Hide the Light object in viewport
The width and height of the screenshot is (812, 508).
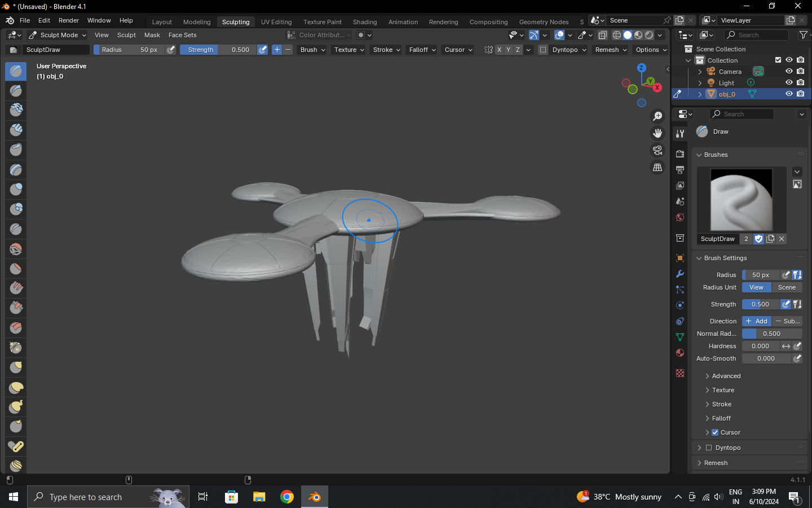point(789,82)
